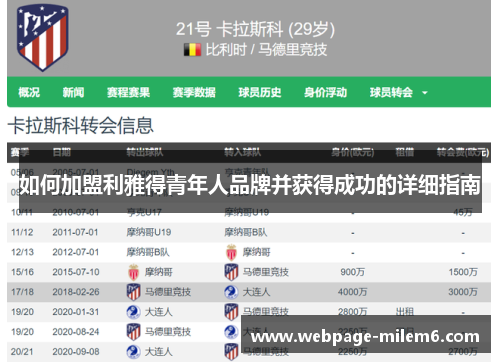
Task: Open 大连人 link in the 2018-02-26 row
Action: click(256, 292)
